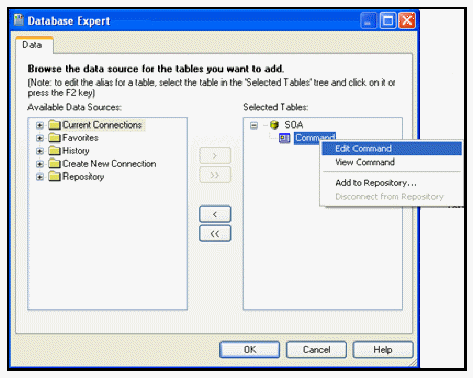This screenshot has width=473, height=378.
Task: Confirm with the OK button
Action: click(249, 350)
